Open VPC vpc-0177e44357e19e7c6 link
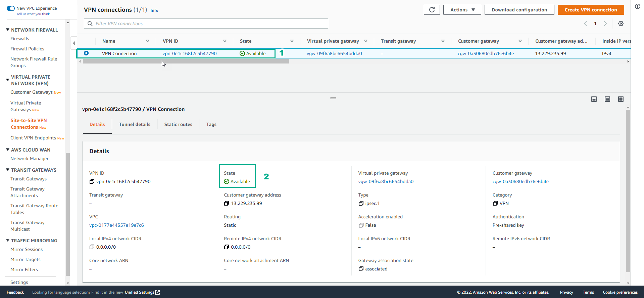 point(116,225)
